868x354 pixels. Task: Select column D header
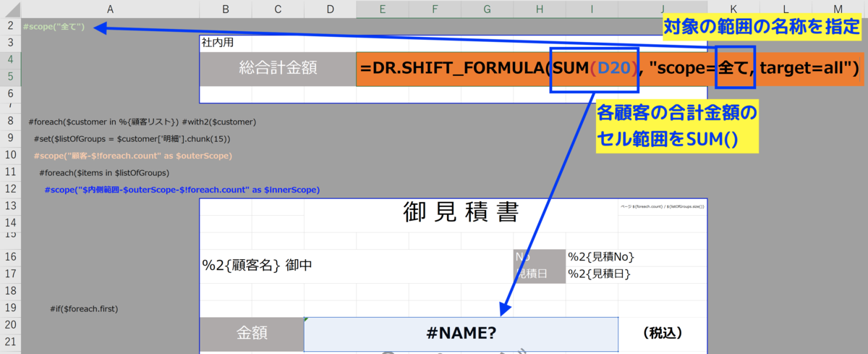[x=330, y=9]
